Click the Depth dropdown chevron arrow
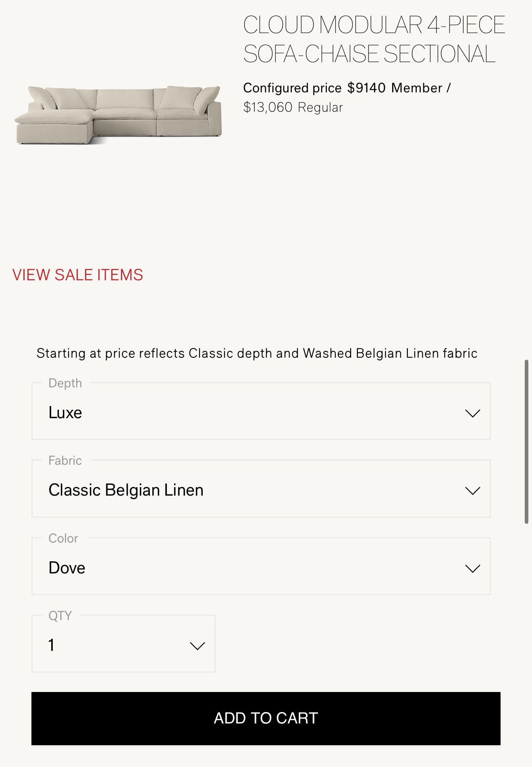This screenshot has height=767, width=532. 472,413
